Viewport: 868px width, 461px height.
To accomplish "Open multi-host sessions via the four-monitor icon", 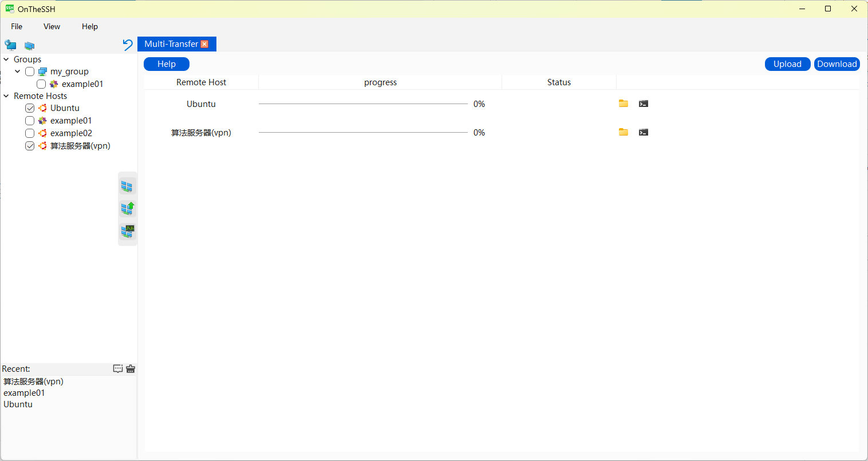I will 127,186.
